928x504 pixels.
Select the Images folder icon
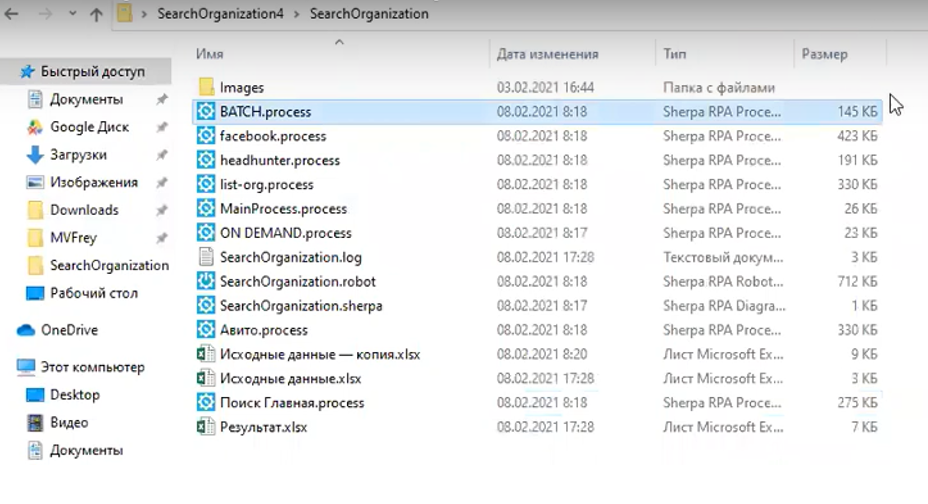pyautogui.click(x=206, y=88)
